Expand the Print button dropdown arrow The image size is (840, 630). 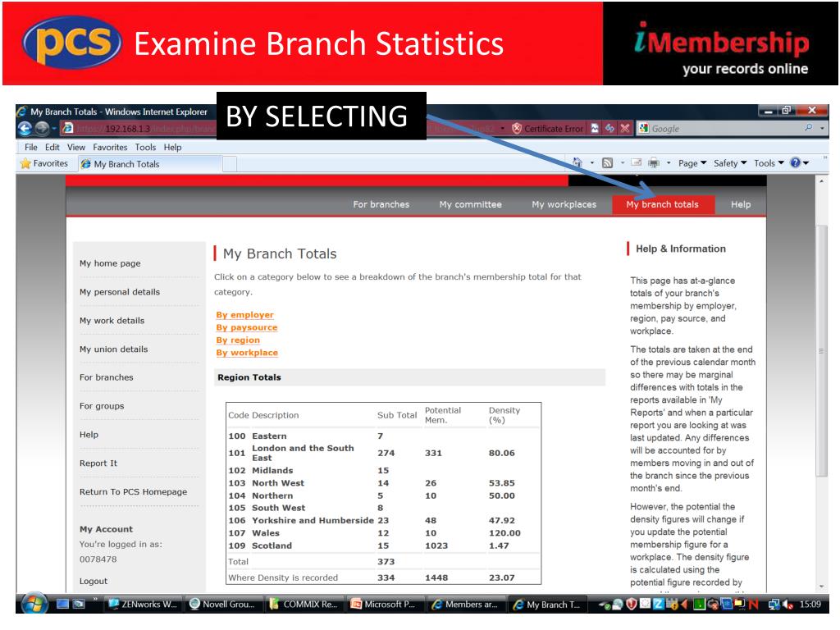(x=668, y=163)
